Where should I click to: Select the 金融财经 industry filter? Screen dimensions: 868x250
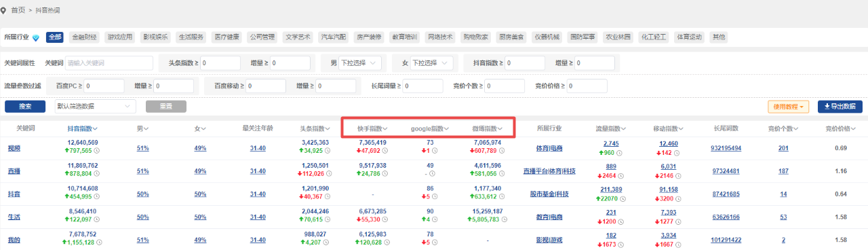point(85,37)
